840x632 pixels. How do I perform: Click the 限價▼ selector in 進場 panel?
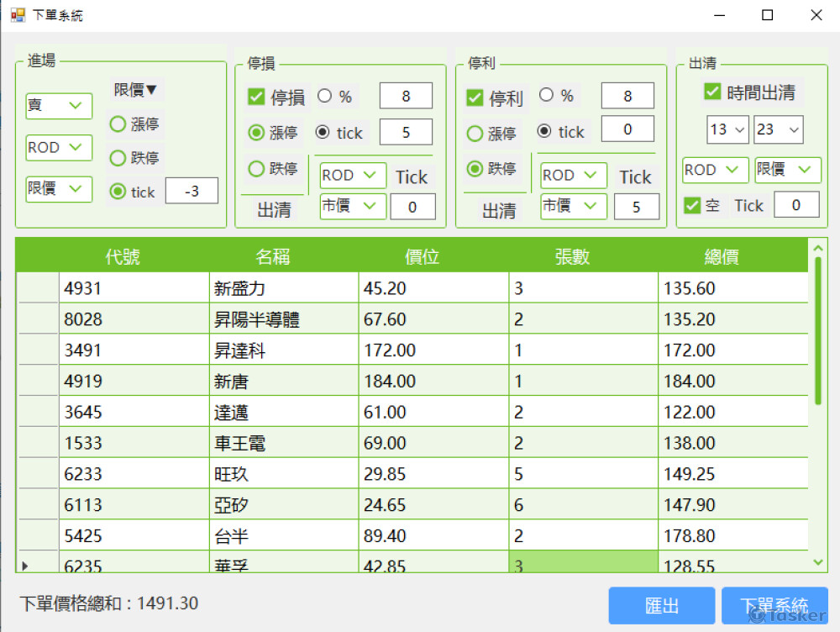136,90
